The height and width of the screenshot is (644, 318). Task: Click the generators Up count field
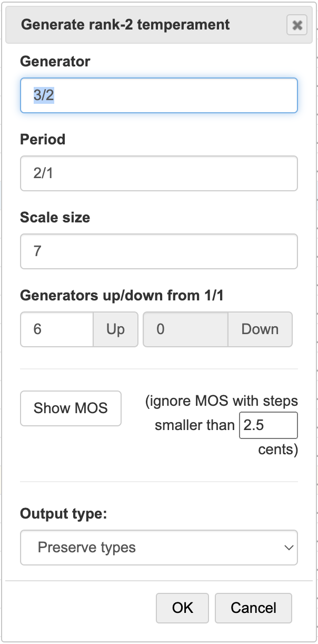click(57, 329)
